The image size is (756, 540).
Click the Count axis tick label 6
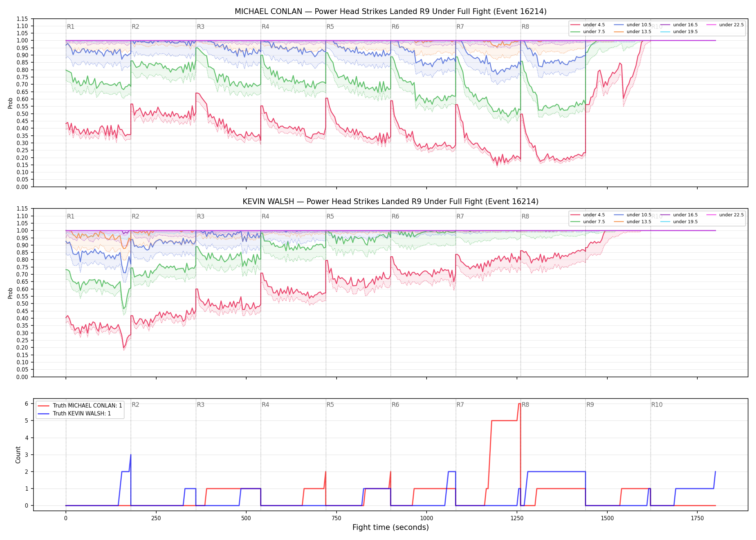(x=27, y=404)
